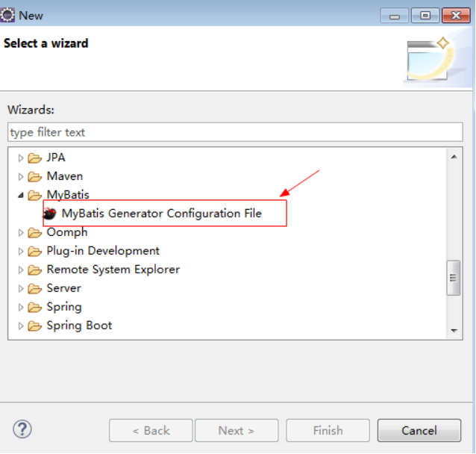The image size is (476, 454).
Task: Expand the Server category
Action: [20, 289]
